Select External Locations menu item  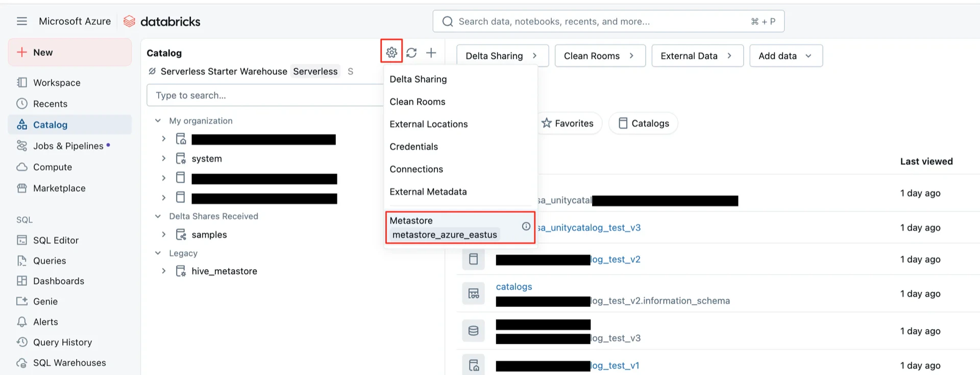click(460, 124)
